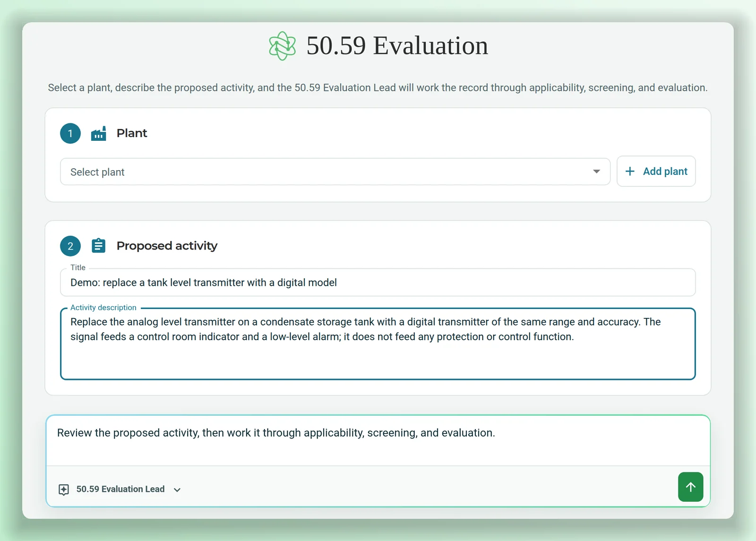Click the sparkle icon beside 50.59 Evaluation Lead

(64, 489)
